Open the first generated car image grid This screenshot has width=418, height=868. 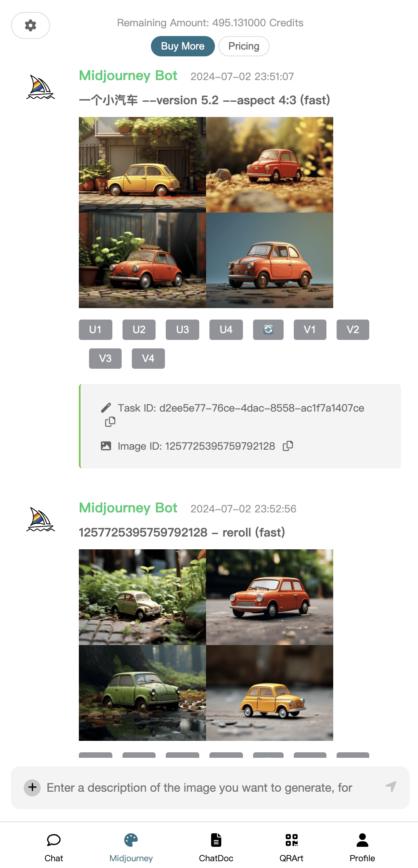pyautogui.click(x=206, y=212)
